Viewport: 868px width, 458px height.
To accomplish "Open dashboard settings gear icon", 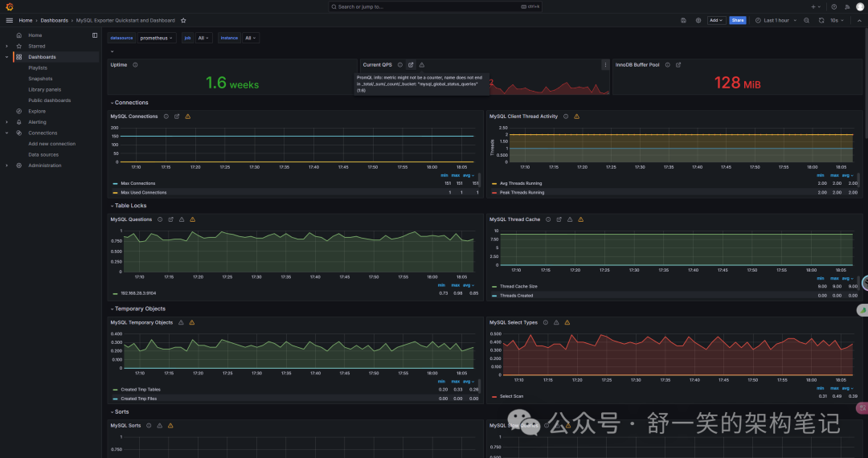I will 698,20.
